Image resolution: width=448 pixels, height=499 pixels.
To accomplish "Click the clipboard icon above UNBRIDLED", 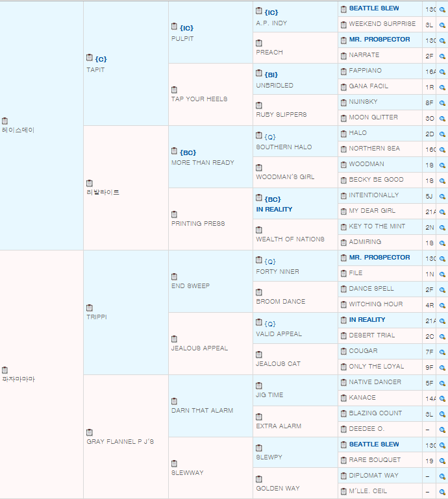I will click(x=259, y=73).
